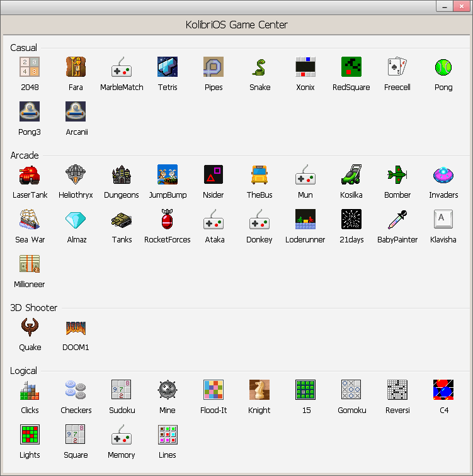Launch the Bomber airplane game

coord(397,174)
